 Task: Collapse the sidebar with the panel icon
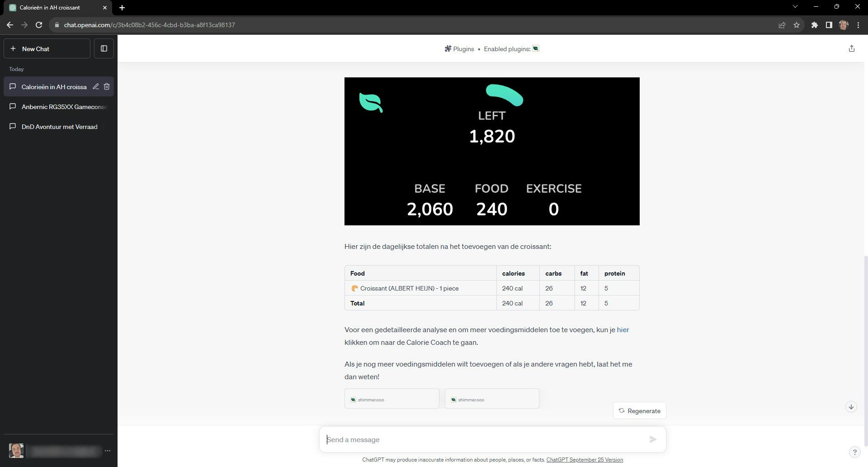click(x=104, y=48)
